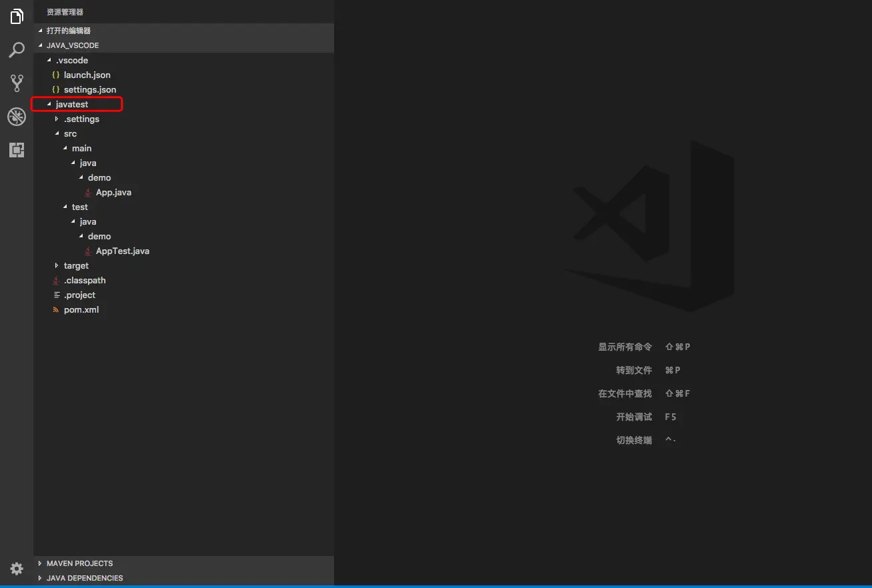Expand the target folder arrow
The height and width of the screenshot is (588, 872).
pos(57,265)
